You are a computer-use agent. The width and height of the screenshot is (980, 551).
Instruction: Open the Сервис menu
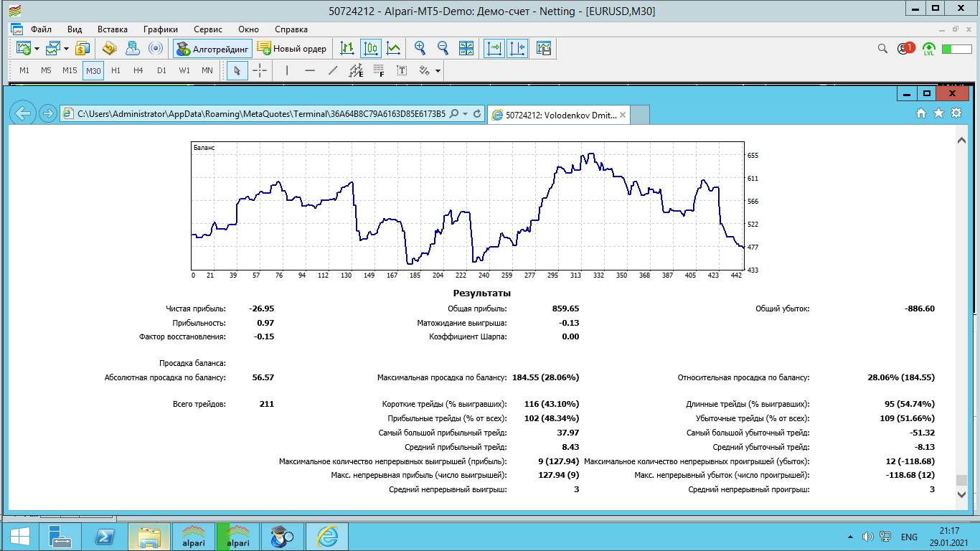coord(208,29)
